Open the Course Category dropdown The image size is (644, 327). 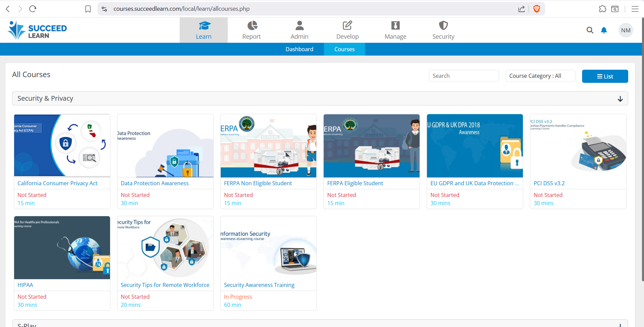pyautogui.click(x=540, y=76)
